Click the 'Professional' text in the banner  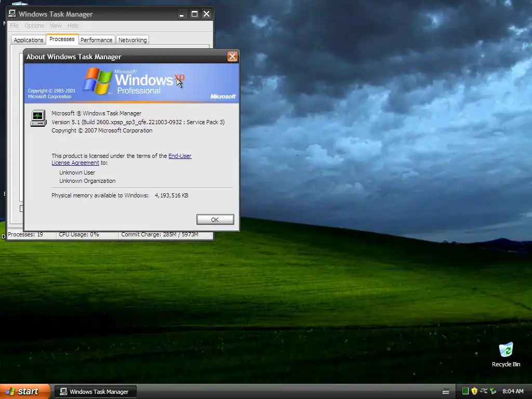point(139,90)
